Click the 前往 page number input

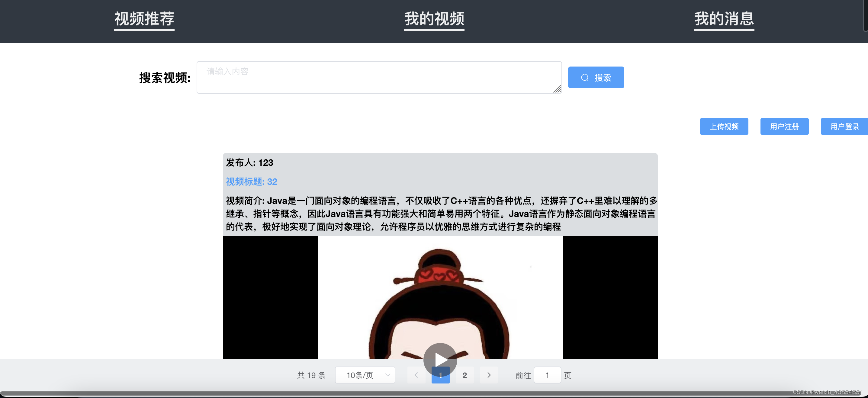point(547,375)
